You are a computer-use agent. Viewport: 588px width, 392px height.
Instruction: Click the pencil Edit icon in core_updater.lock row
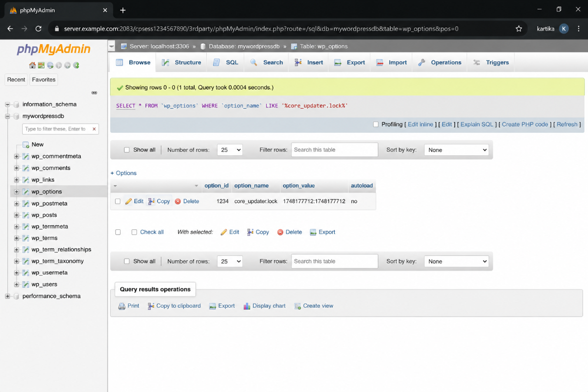click(x=129, y=201)
